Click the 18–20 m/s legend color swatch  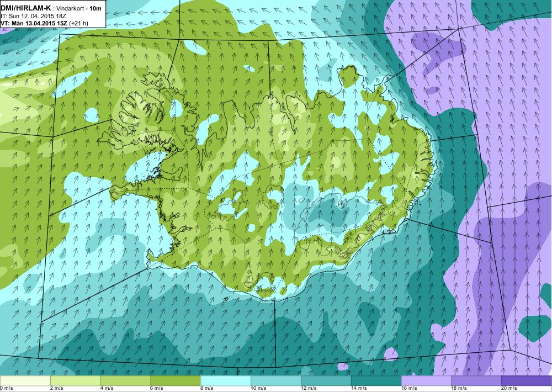476,381
